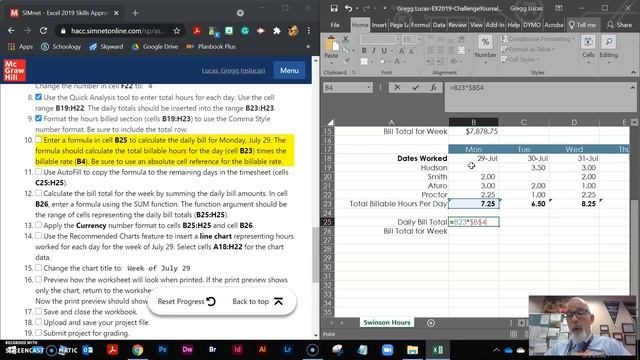Open Chrome's three-dot menu
This screenshot has height=360, width=640.
tap(309, 31)
